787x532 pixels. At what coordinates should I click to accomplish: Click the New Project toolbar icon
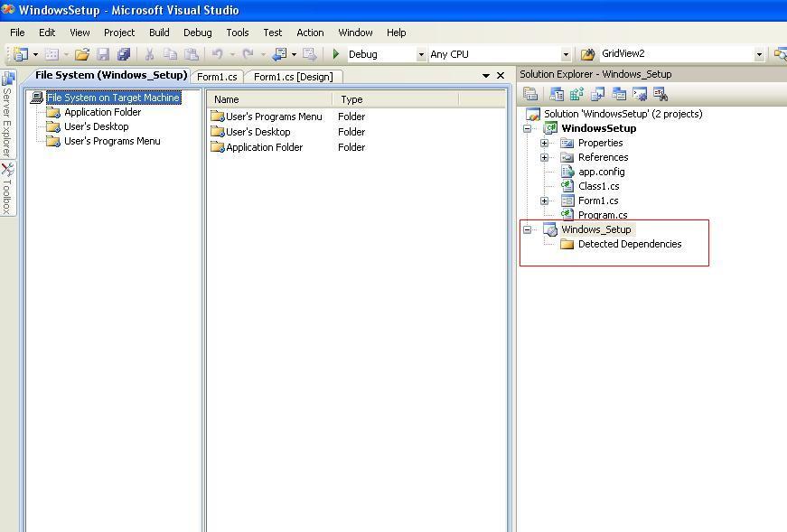(x=20, y=53)
